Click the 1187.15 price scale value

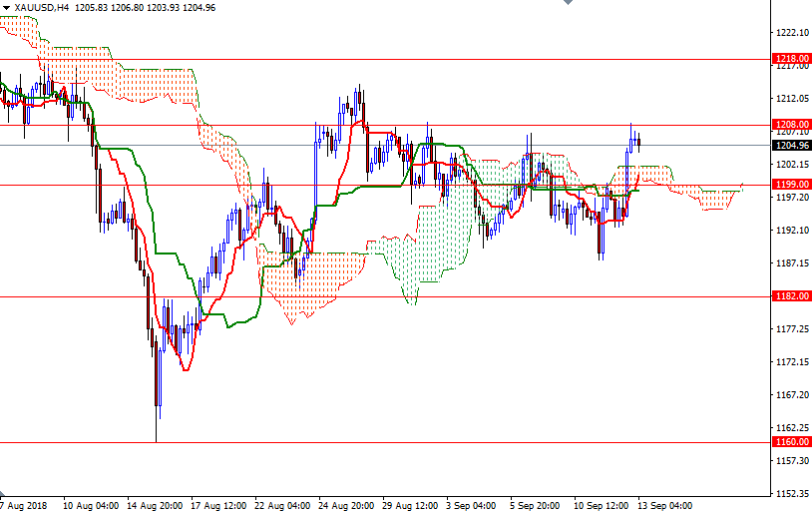point(791,263)
